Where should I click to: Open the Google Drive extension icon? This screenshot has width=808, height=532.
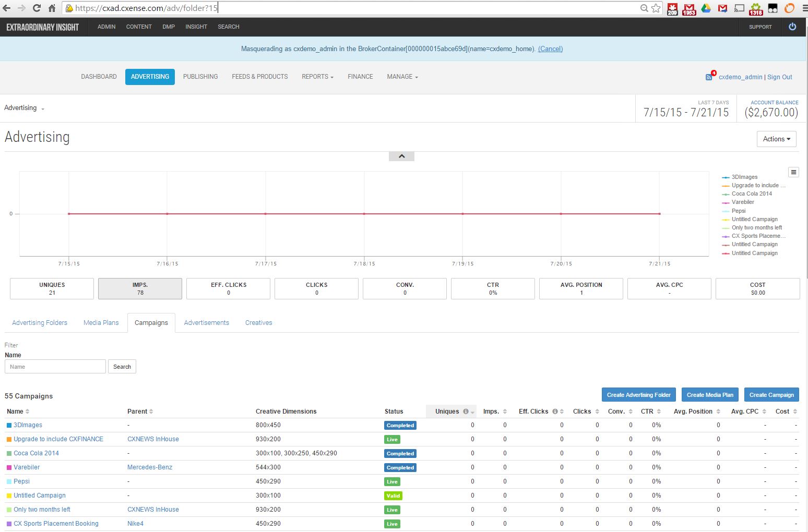point(706,8)
